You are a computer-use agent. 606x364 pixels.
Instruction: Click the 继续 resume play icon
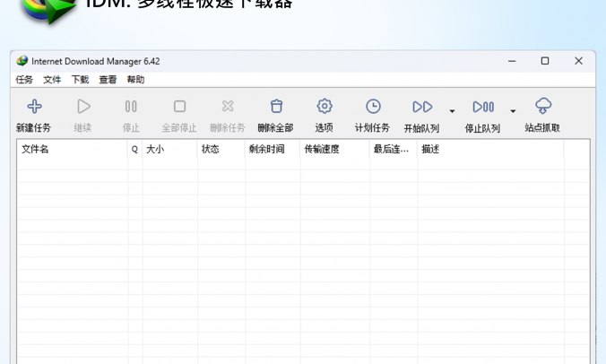click(x=83, y=107)
